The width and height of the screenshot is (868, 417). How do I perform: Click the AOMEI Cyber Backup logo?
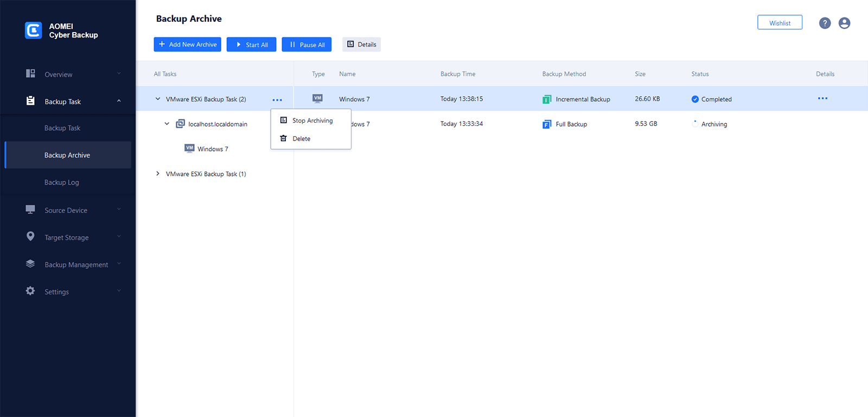(x=34, y=30)
